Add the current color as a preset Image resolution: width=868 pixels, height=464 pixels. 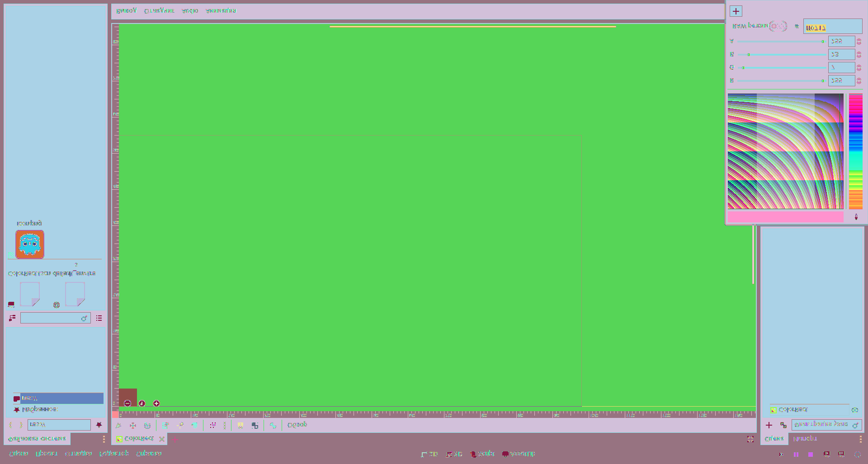click(x=736, y=11)
